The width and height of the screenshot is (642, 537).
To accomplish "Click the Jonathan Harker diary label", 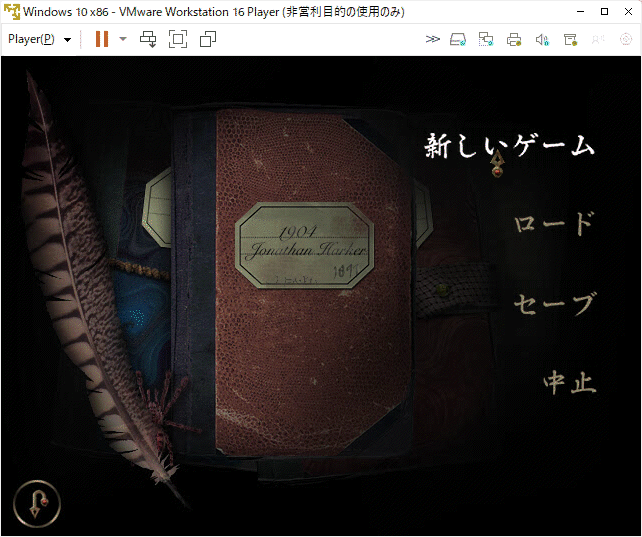I will [x=305, y=246].
